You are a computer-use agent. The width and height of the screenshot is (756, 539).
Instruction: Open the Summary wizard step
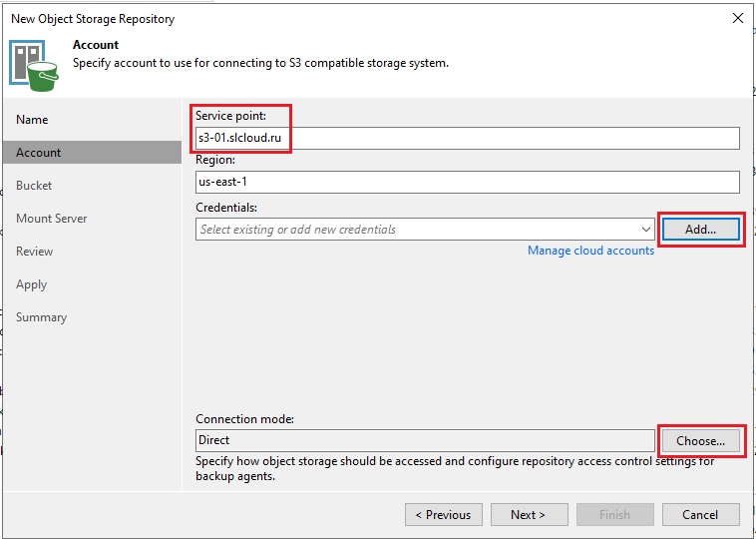click(x=41, y=317)
